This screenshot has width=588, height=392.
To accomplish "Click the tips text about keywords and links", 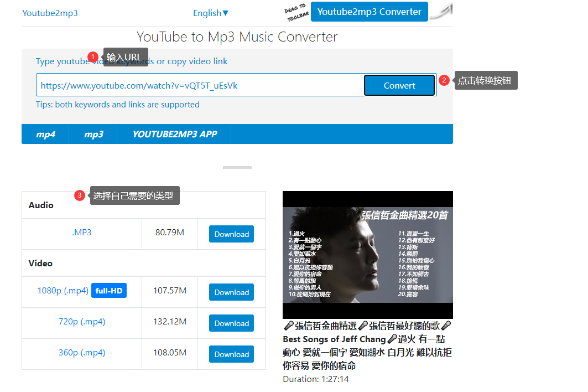I will tap(117, 105).
